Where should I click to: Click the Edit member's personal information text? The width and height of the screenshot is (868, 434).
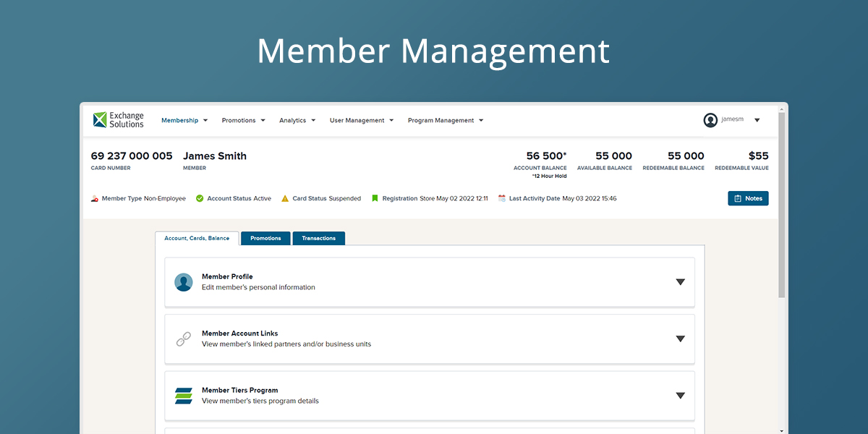coord(258,287)
